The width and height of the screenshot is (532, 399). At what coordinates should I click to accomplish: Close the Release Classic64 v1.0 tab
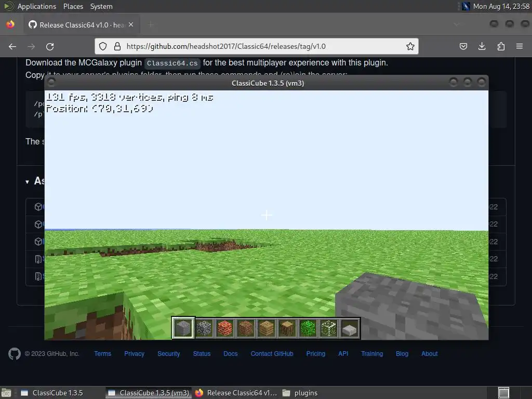[131, 24]
